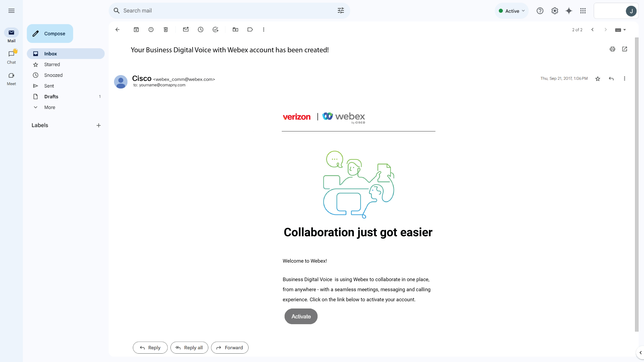Open message-level more options dots
Viewport: 644px width, 362px height.
tap(625, 79)
